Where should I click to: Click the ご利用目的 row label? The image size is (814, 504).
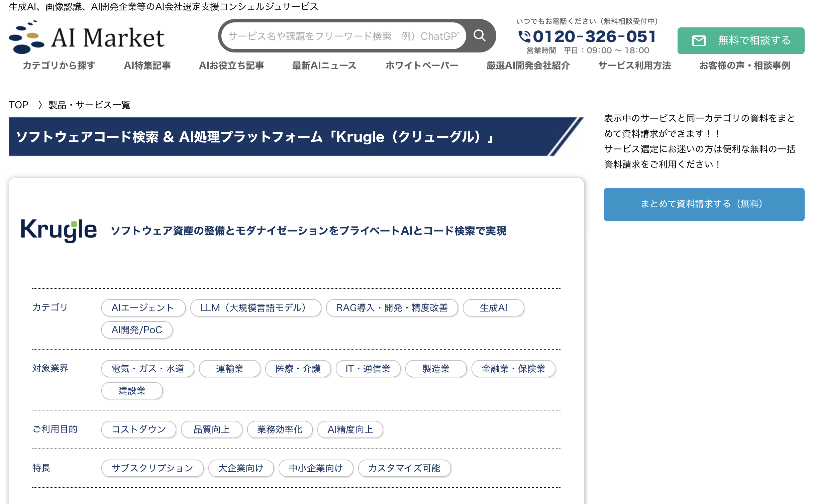(55, 429)
